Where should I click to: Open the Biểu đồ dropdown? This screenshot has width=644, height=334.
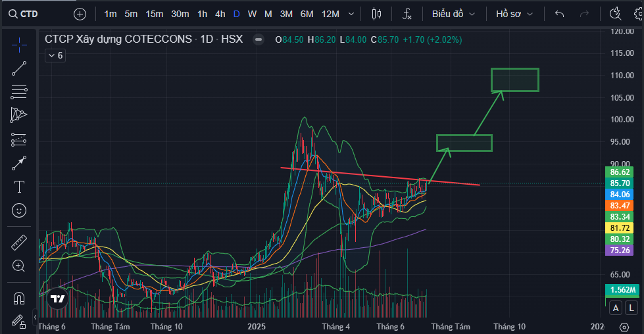[453, 14]
